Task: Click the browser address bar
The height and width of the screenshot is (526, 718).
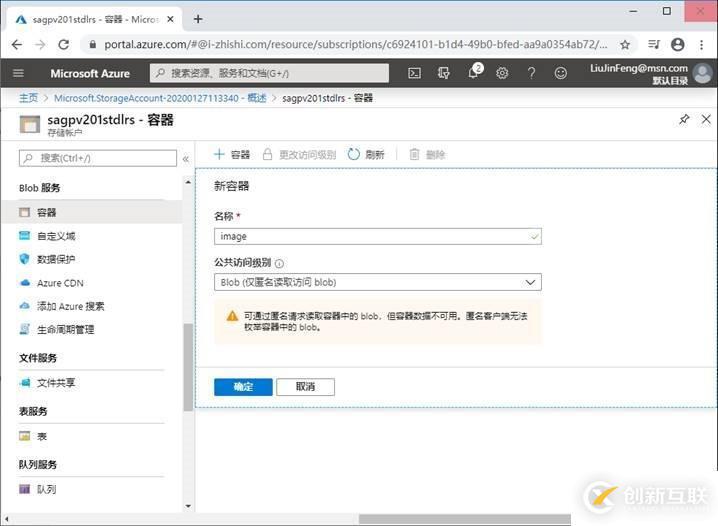Action: 355,44
